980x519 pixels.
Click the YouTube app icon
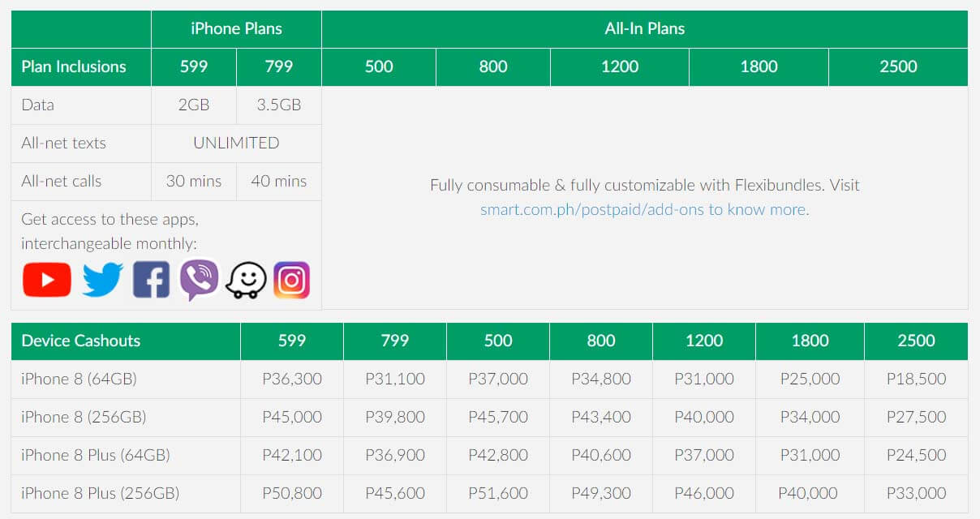tap(46, 281)
